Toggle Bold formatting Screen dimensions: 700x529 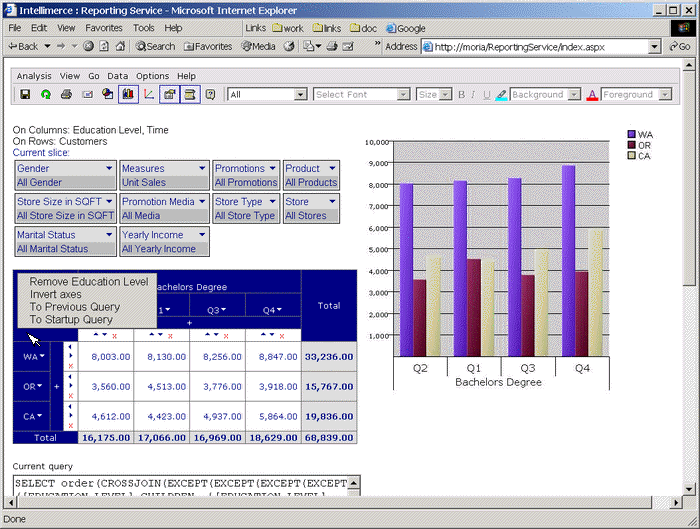(x=462, y=95)
